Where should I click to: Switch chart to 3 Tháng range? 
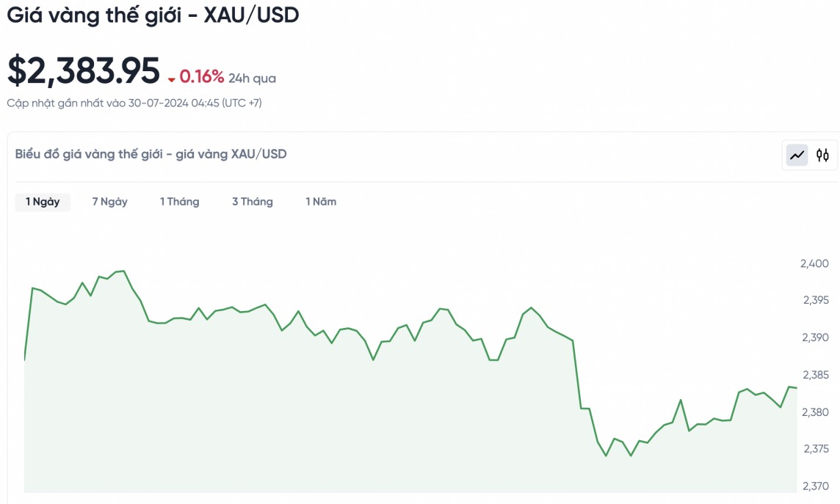click(x=253, y=202)
